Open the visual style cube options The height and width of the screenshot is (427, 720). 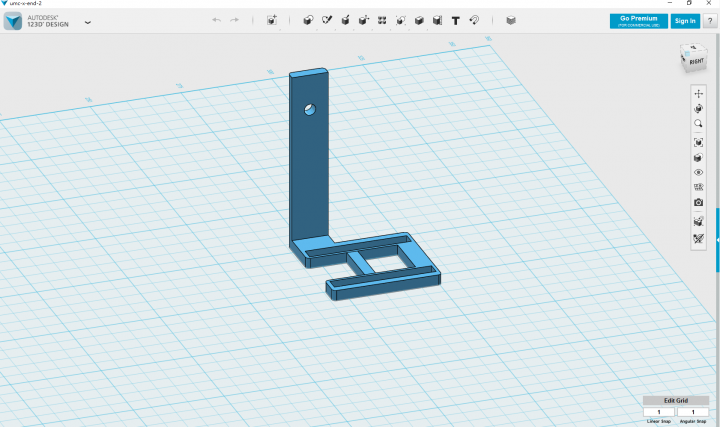[x=698, y=157]
